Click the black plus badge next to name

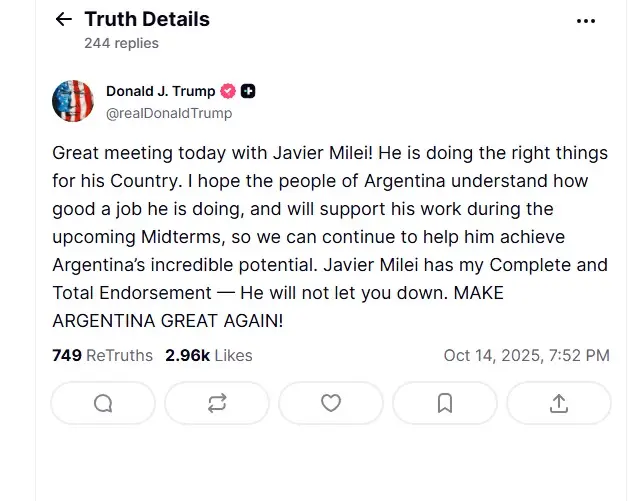(x=248, y=92)
